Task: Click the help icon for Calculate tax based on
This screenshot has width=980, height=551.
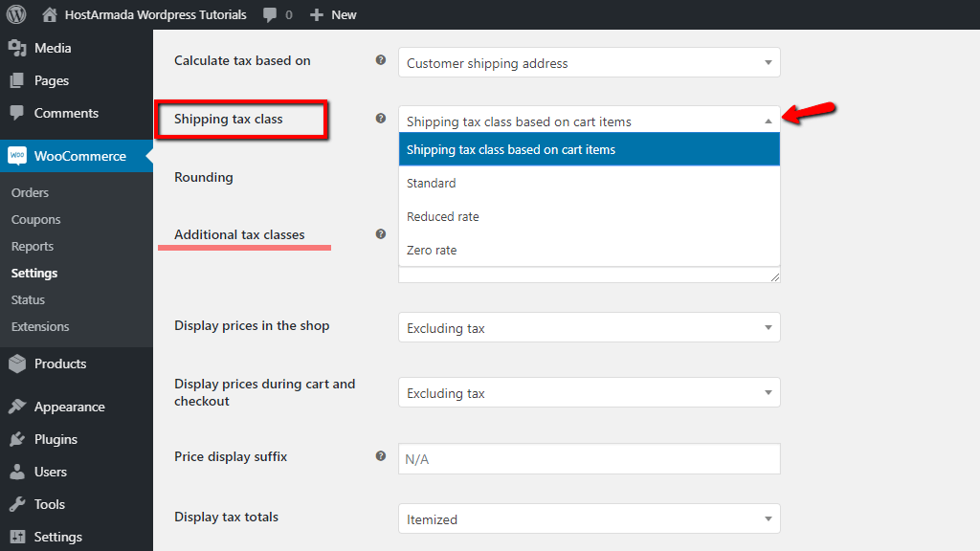Action: click(381, 60)
